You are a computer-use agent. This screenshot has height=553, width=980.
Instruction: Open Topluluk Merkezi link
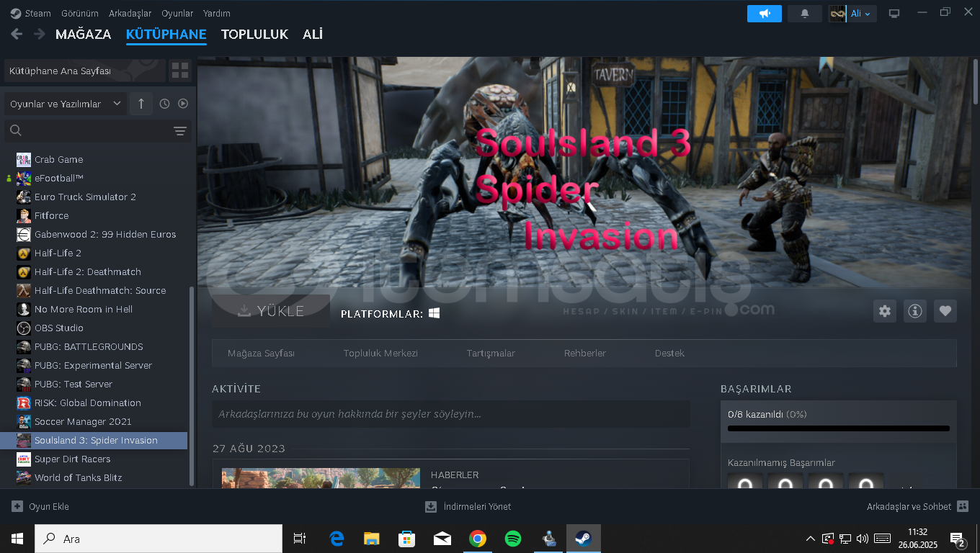point(380,353)
